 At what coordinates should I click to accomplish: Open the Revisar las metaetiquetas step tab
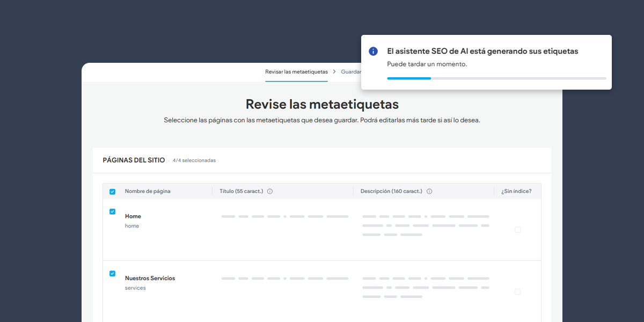pyautogui.click(x=296, y=71)
